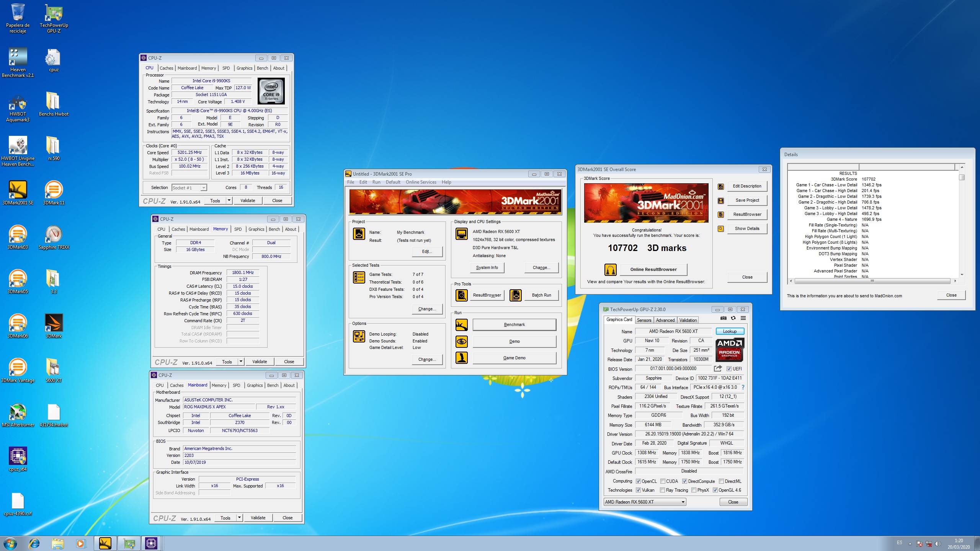The width and height of the screenshot is (980, 551).
Task: Click the ES language indicator in taskbar
Action: 900,543
